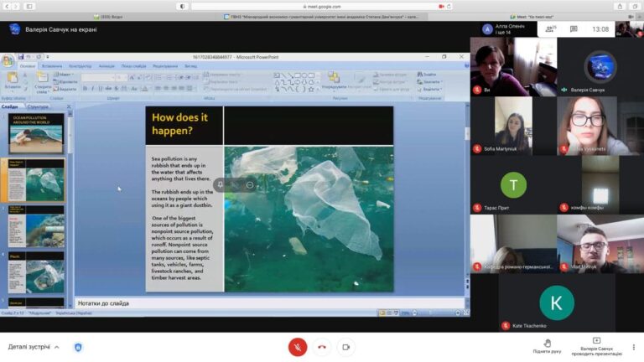Image resolution: width=644 pixels, height=362 pixels.
Task: Toggle bulleted list in paragraph group
Action: pos(158,78)
